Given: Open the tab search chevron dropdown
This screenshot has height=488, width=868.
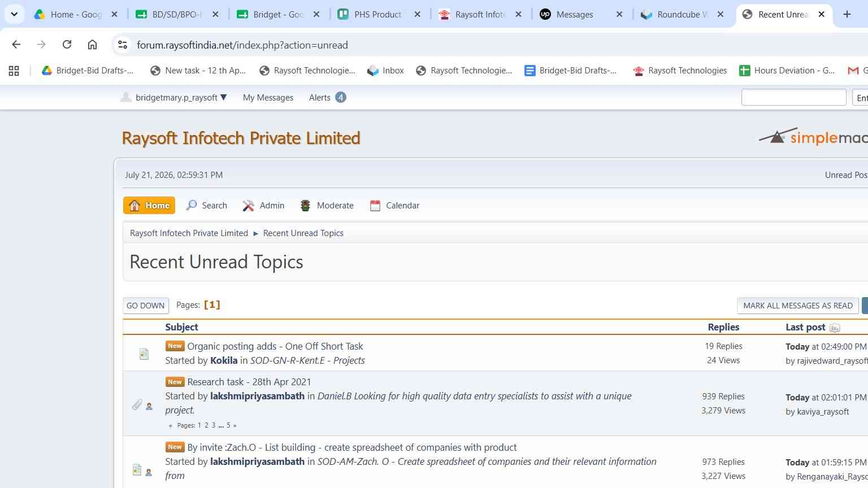Looking at the screenshot, I should (14, 14).
